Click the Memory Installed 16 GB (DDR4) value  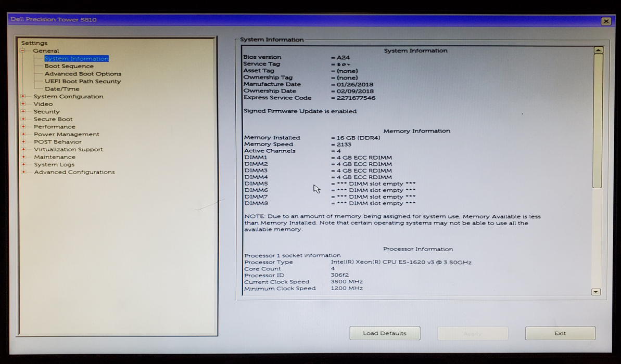pyautogui.click(x=358, y=138)
